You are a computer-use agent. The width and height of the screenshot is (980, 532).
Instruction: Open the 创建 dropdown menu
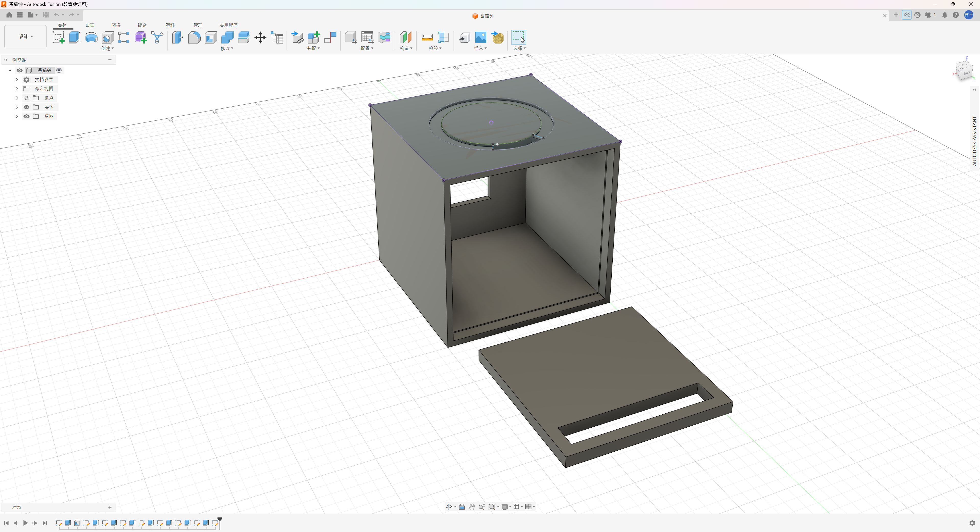point(107,48)
